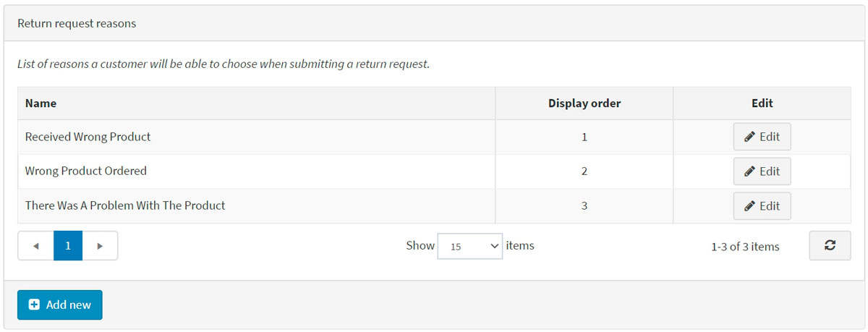
Task: Open the Show items per page dropdown
Action: pos(469,246)
